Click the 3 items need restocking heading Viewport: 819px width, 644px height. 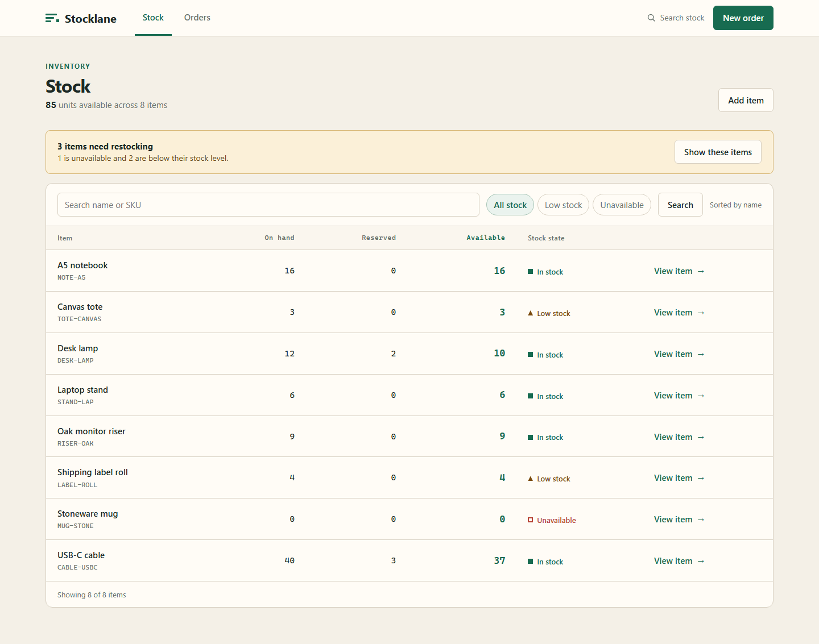[105, 147]
